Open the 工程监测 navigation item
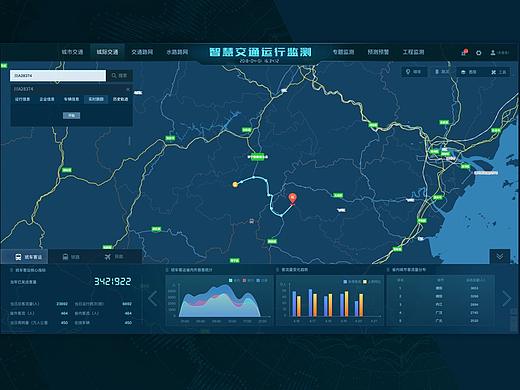 coord(413,52)
